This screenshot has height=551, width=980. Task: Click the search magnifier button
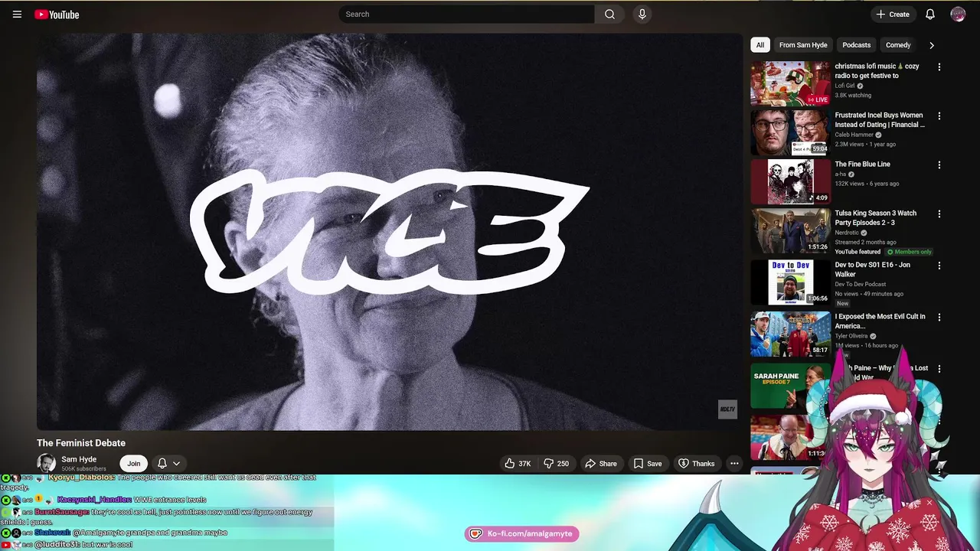pyautogui.click(x=609, y=14)
